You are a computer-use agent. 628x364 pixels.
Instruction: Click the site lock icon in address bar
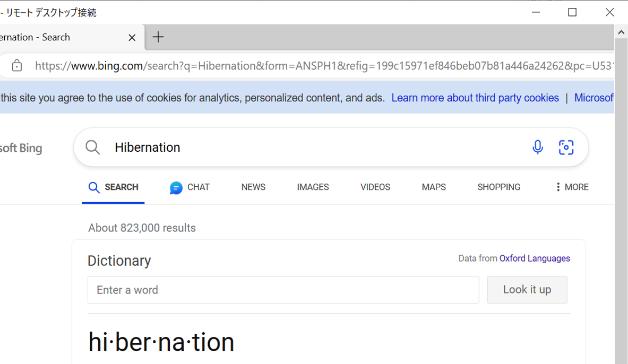(17, 66)
